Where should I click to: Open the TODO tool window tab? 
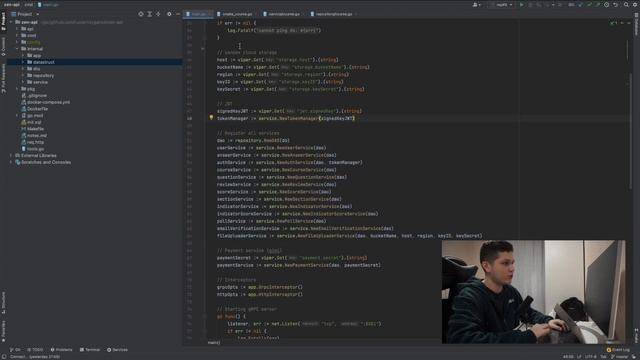(35, 350)
